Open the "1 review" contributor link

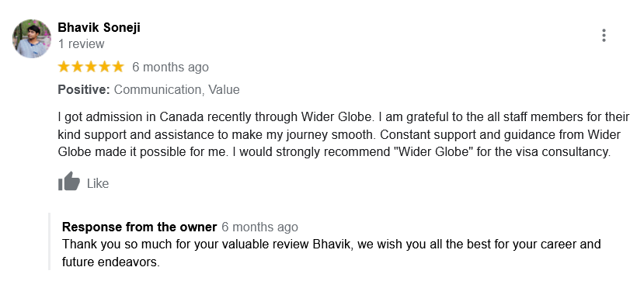pos(81,44)
